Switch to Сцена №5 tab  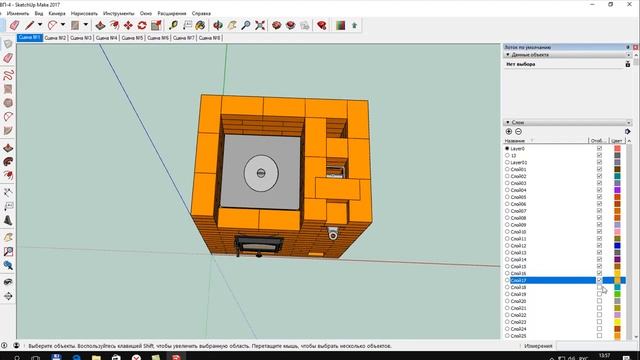(x=132, y=38)
